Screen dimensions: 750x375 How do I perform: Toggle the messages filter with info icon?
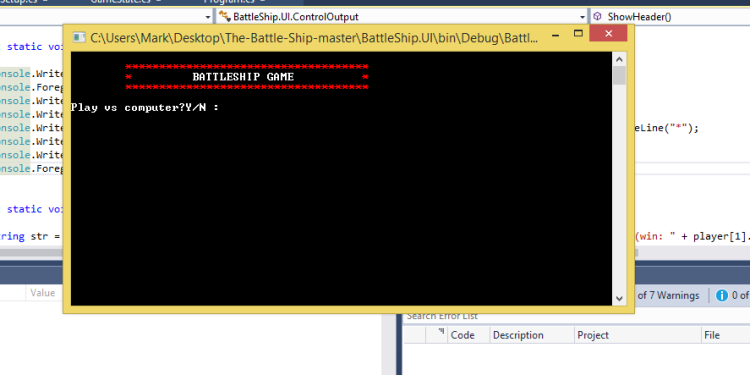pyautogui.click(x=732, y=296)
